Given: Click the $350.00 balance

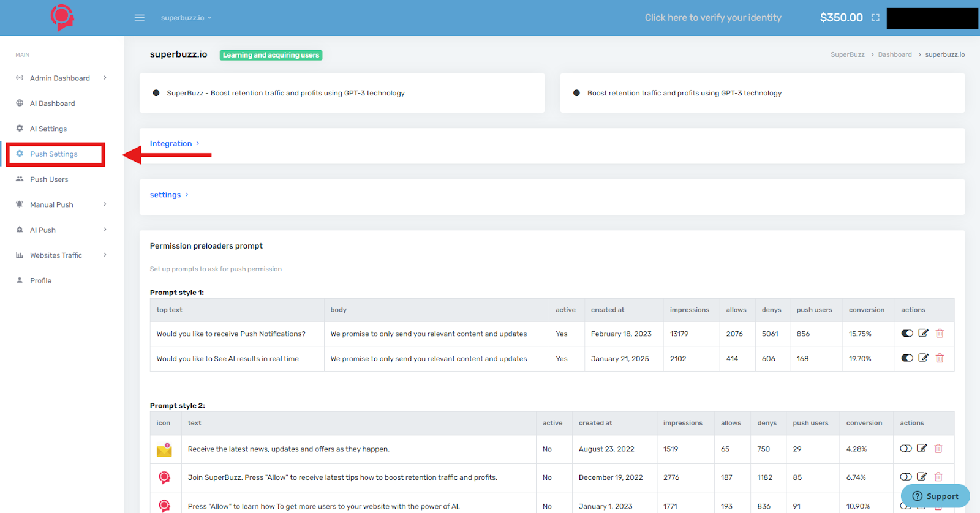Looking at the screenshot, I should (x=841, y=18).
